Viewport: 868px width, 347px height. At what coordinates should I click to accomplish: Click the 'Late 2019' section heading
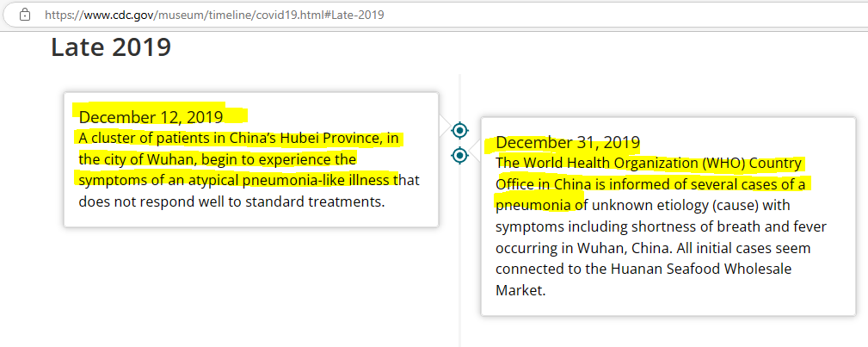(111, 47)
